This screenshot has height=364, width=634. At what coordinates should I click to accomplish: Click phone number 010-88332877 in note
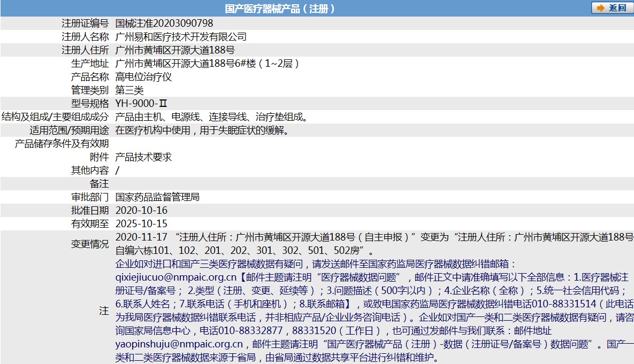click(250, 330)
